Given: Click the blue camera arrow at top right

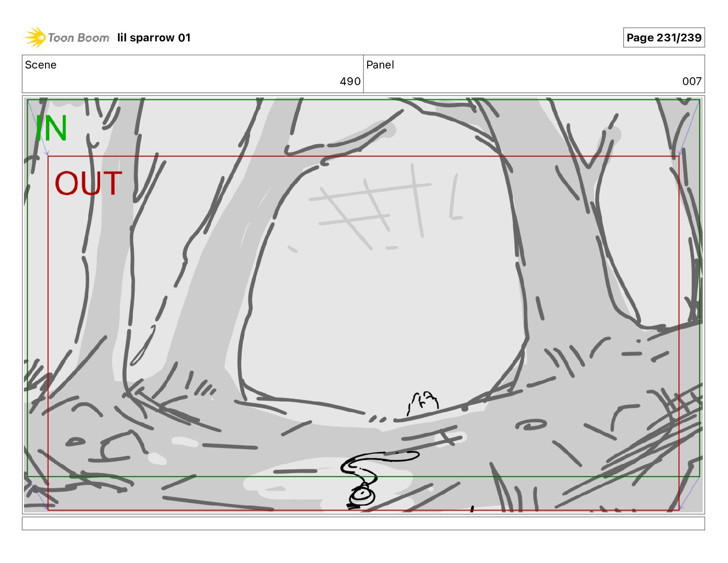Looking at the screenshot, I should click(x=689, y=128).
